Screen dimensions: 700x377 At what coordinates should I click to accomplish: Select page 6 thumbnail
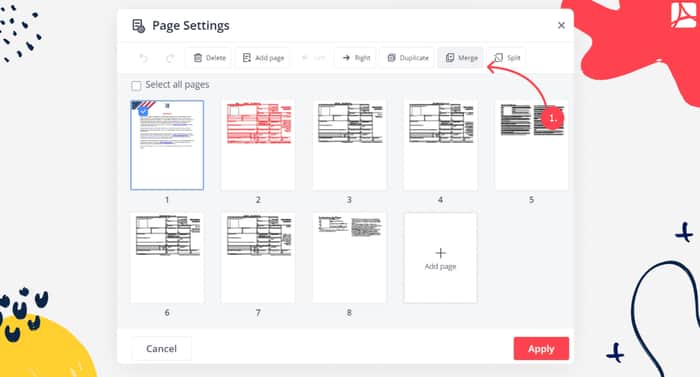(x=167, y=258)
